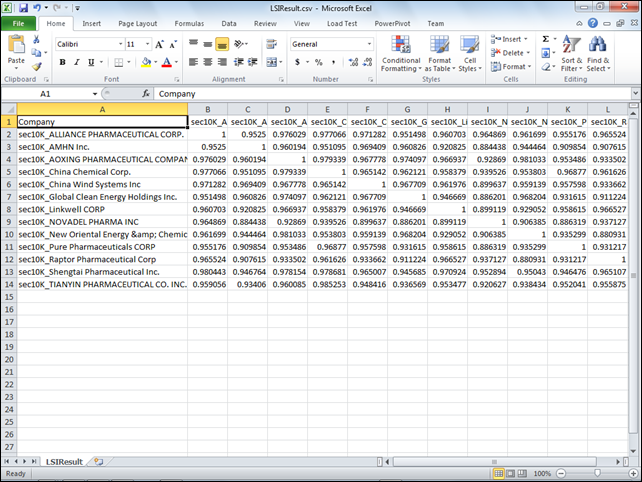Click the Undo arrow icon

click(37, 7)
